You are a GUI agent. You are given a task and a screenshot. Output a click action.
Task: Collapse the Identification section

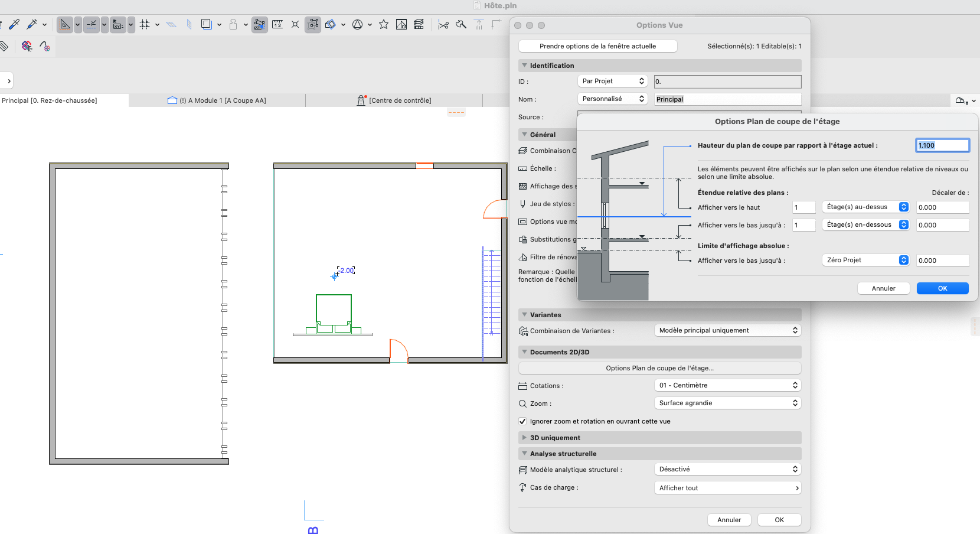pos(524,66)
